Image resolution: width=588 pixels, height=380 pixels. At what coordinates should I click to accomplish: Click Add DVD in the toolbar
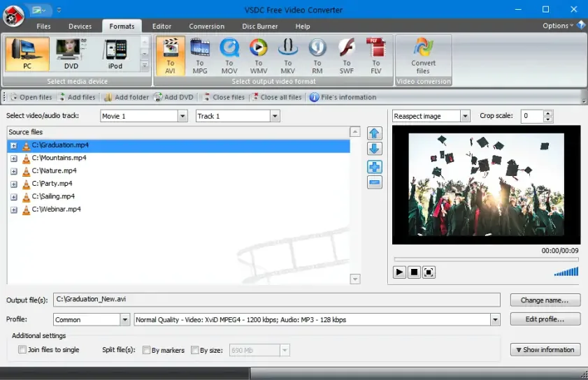click(x=173, y=97)
